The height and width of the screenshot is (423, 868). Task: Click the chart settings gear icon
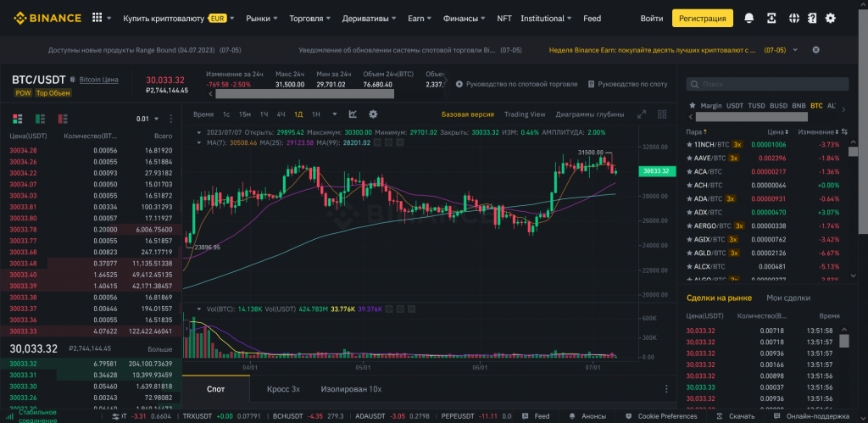point(373,114)
